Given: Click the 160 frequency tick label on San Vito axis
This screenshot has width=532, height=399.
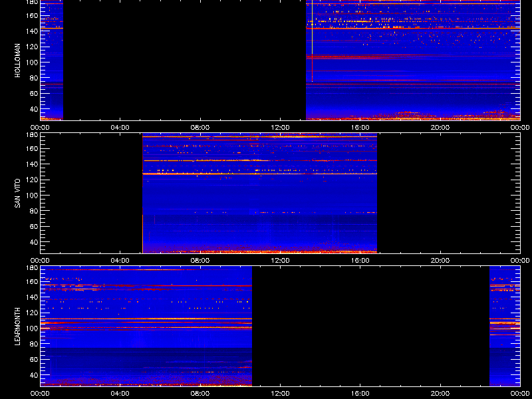Looking at the screenshot, I should pos(33,148).
